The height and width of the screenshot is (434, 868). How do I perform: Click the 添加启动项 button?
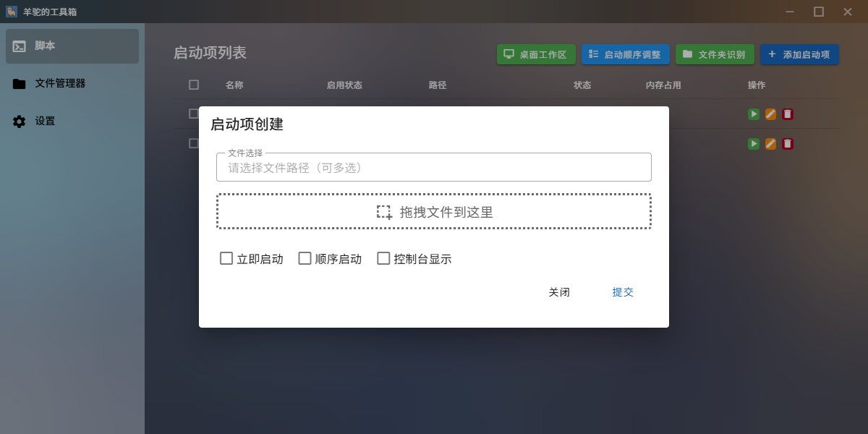tap(799, 54)
